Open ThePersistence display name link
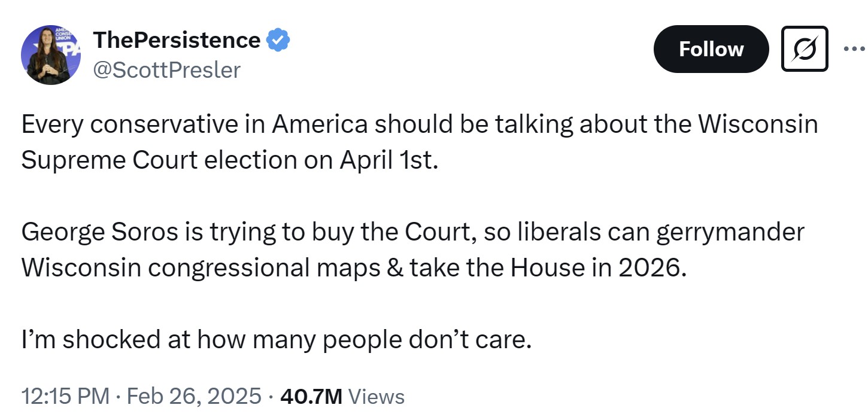Screen dimensions: 868x420 point(177,40)
